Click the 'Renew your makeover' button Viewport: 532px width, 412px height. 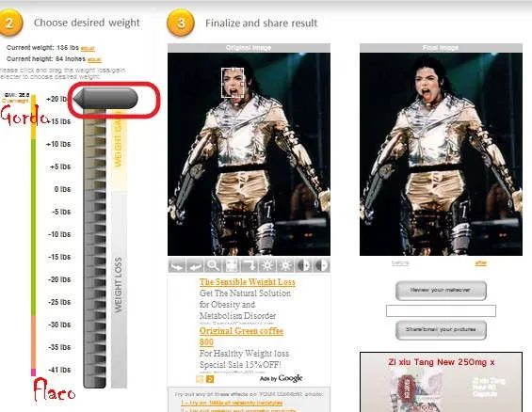coord(441,291)
